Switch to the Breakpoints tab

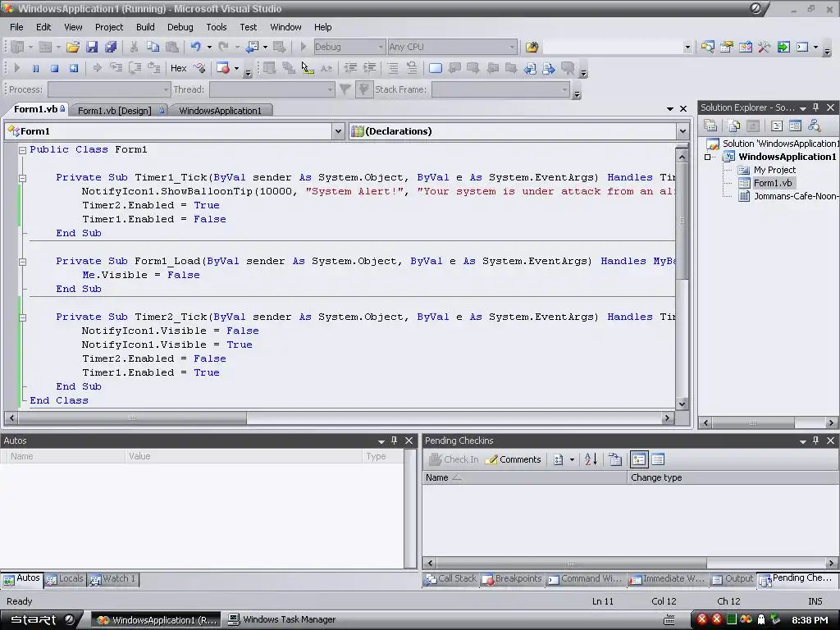coord(512,579)
